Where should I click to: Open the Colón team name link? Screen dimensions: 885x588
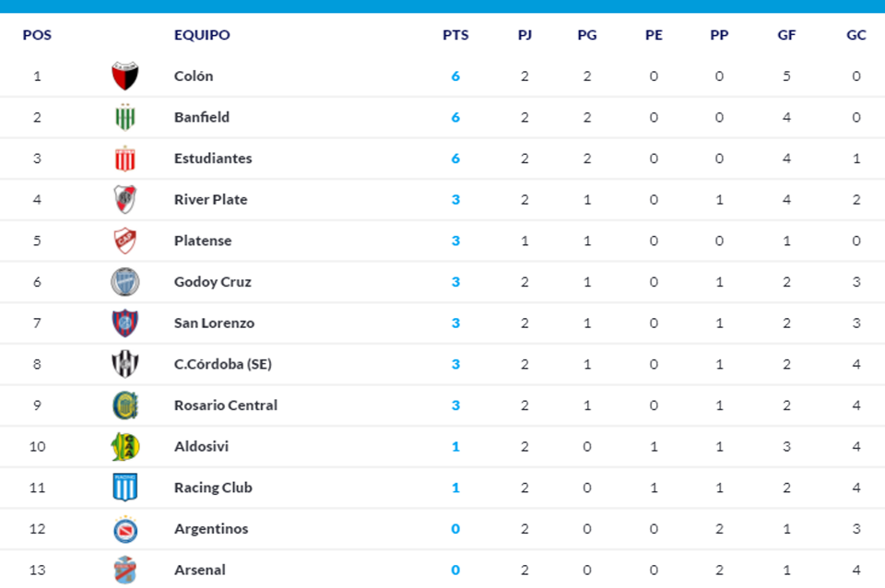[x=194, y=76]
